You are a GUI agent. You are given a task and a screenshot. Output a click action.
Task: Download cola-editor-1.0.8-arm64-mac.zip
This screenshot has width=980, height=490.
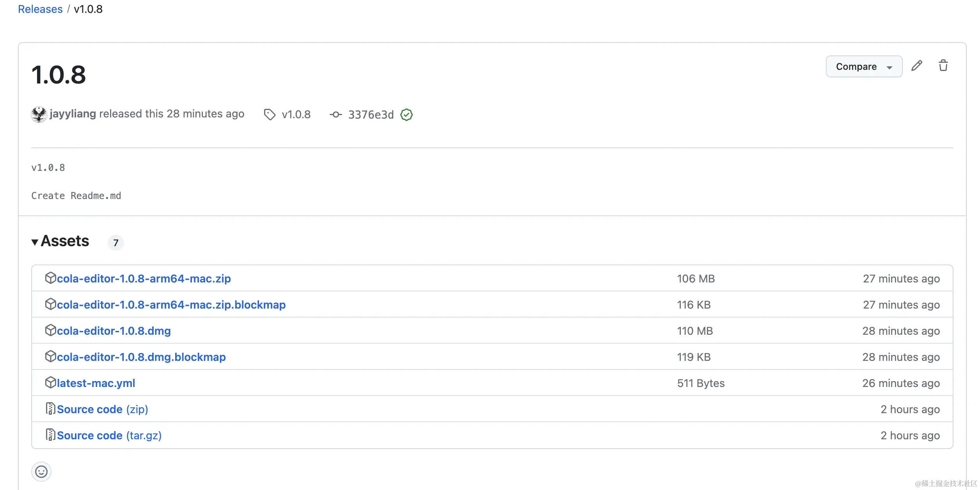click(144, 279)
